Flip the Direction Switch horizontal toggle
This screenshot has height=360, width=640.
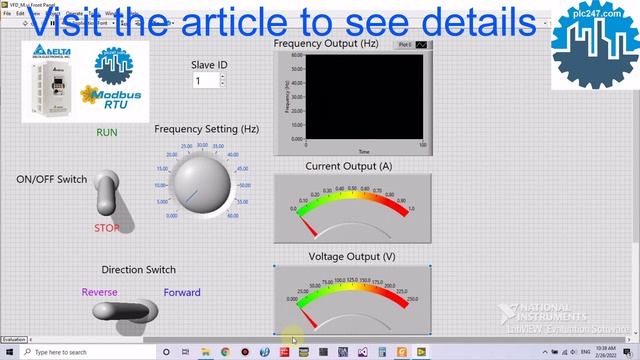(x=125, y=311)
